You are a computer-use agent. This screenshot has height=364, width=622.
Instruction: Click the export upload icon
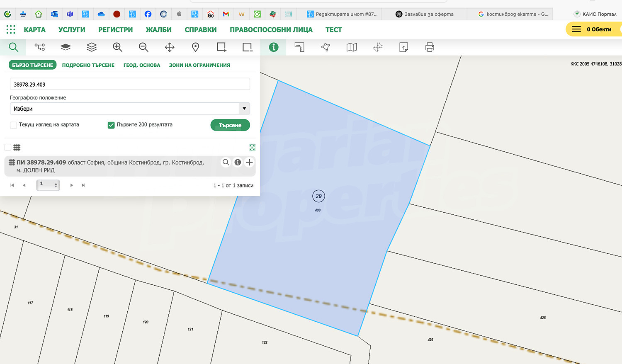tap(403, 47)
